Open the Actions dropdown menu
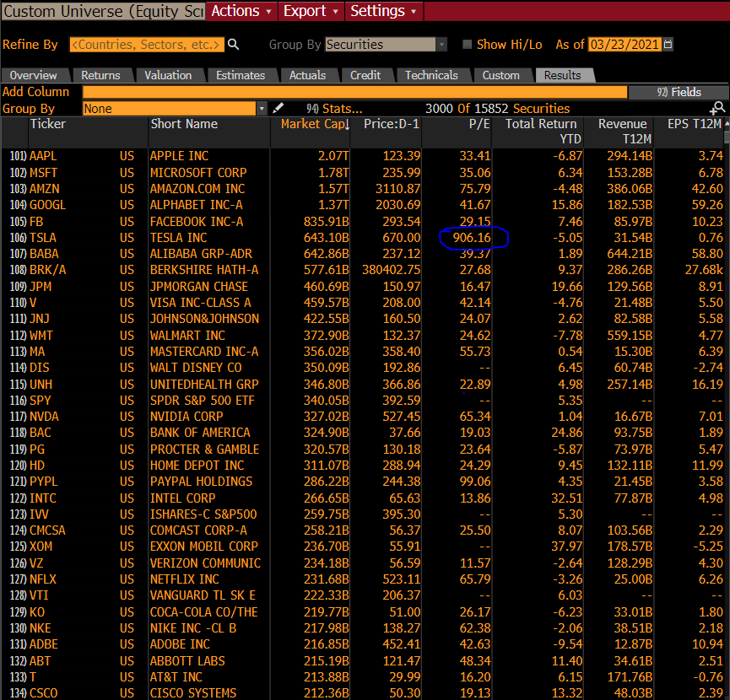 pos(241,11)
